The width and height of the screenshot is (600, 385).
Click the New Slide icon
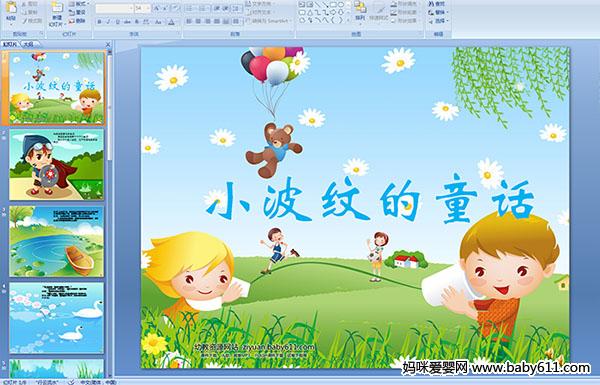(57, 14)
